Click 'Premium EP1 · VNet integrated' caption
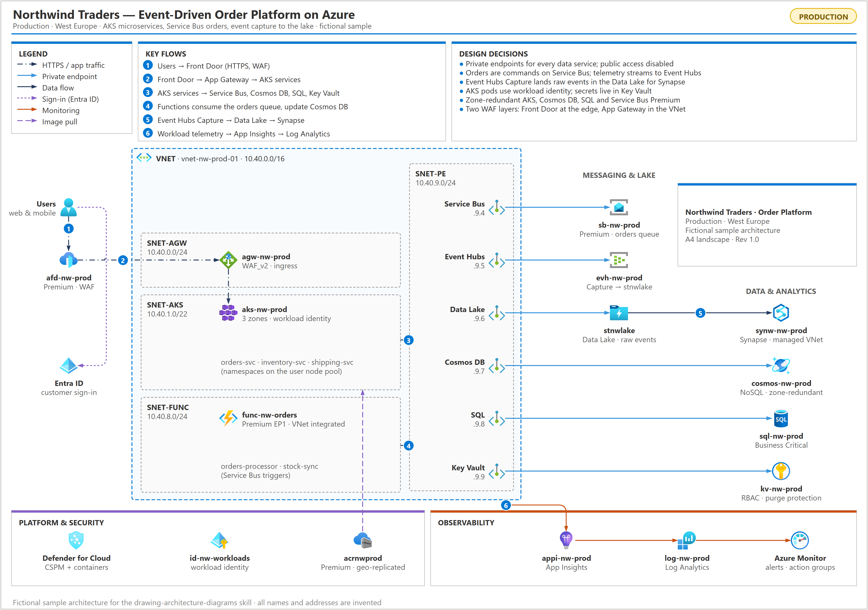This screenshot has width=868, height=610. pos(293,424)
